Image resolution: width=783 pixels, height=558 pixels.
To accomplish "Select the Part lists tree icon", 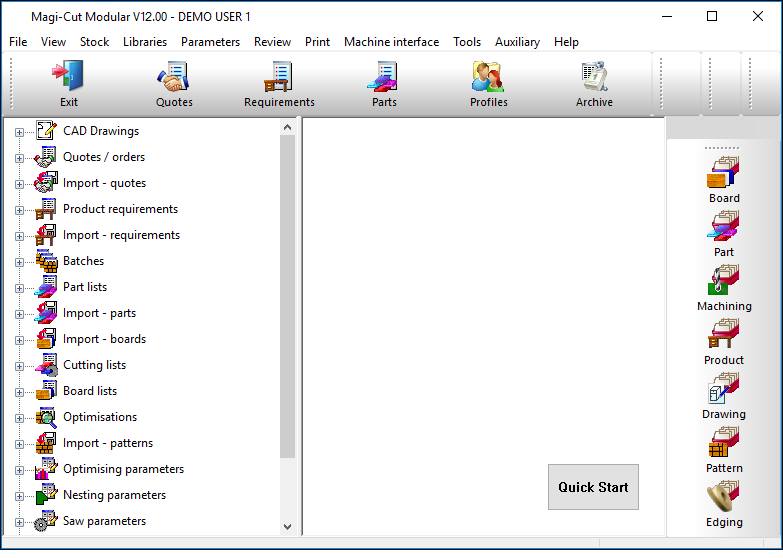I will click(x=46, y=287).
